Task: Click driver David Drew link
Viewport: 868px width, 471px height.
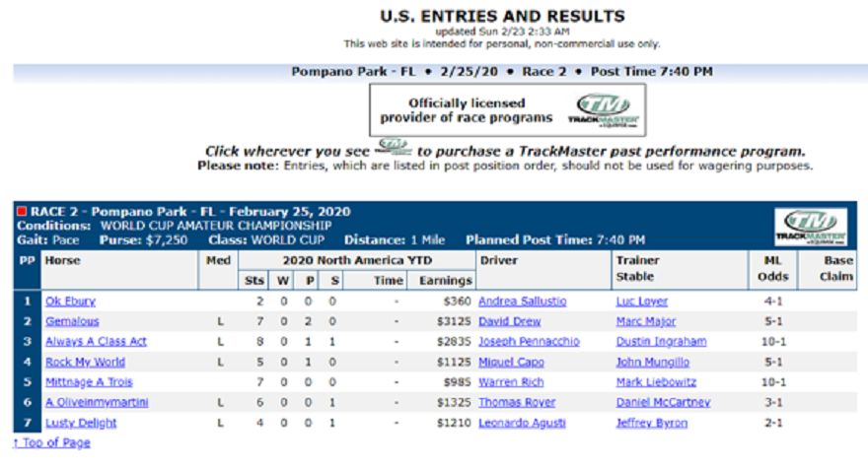Action: pos(509,321)
